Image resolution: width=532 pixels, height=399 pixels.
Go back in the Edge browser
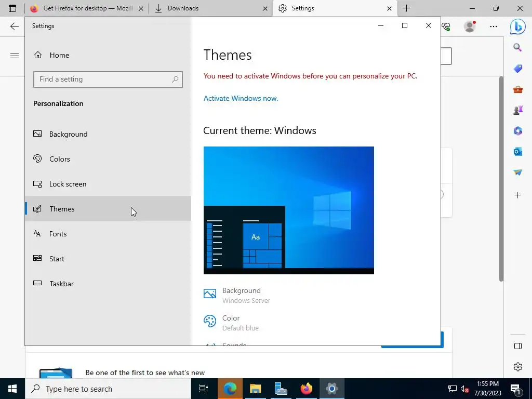pyautogui.click(x=14, y=26)
